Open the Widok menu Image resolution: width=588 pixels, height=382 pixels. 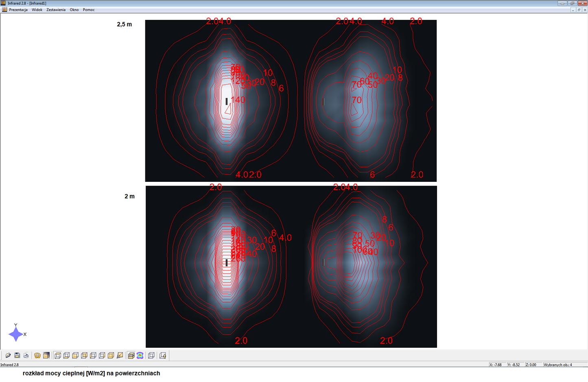pos(37,10)
